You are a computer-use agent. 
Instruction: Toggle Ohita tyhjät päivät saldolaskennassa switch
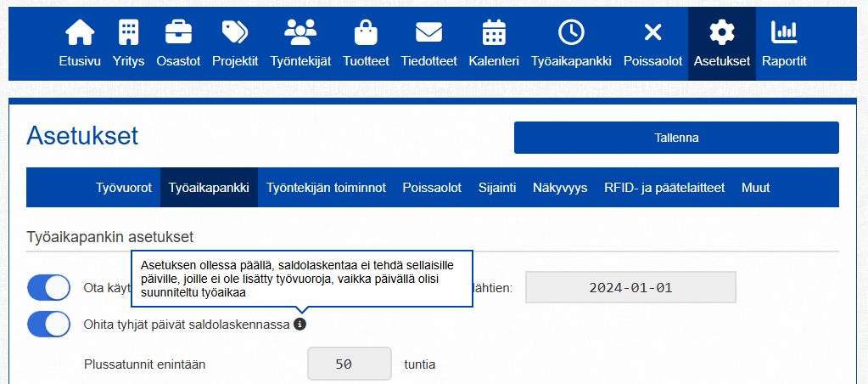tap(48, 325)
